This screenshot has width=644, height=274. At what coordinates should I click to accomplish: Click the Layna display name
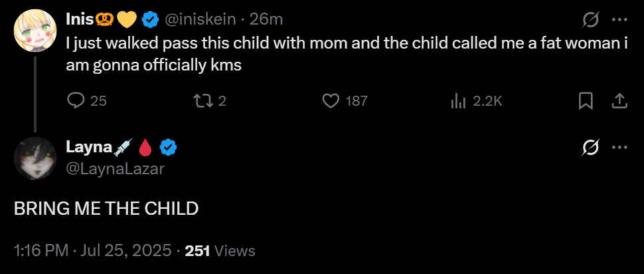click(x=89, y=147)
